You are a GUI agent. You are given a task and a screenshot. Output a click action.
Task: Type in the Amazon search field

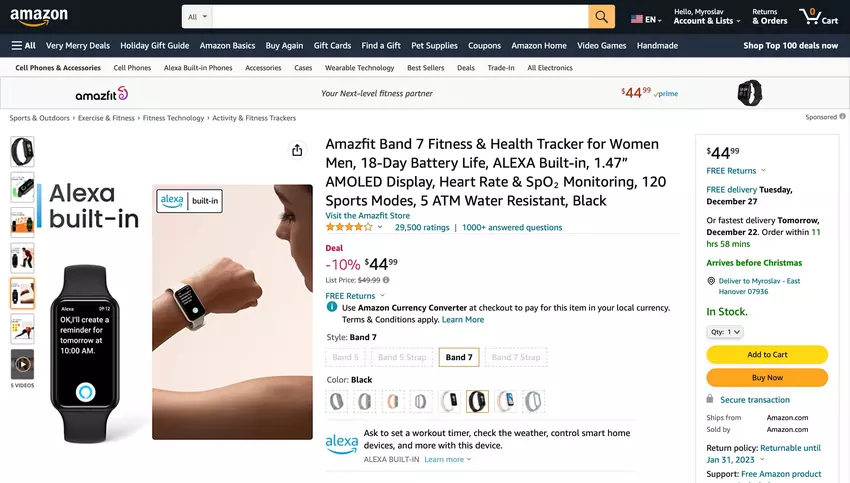[400, 17]
